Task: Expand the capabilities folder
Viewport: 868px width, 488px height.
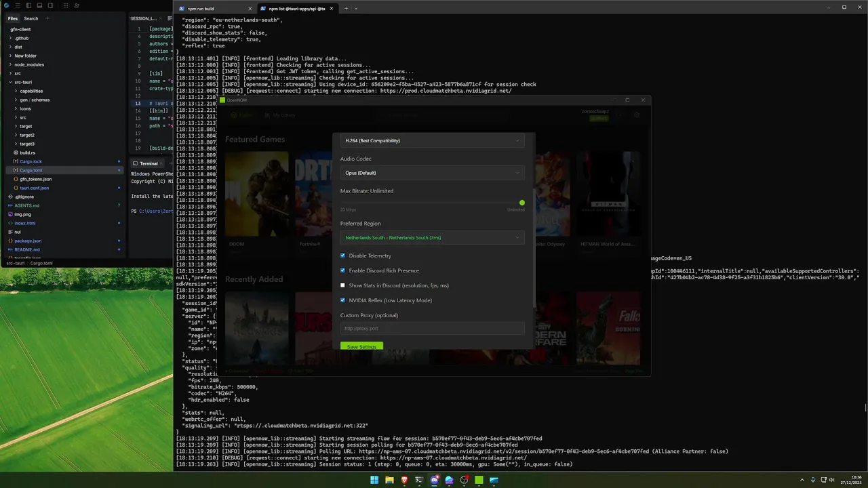Action: point(65,91)
